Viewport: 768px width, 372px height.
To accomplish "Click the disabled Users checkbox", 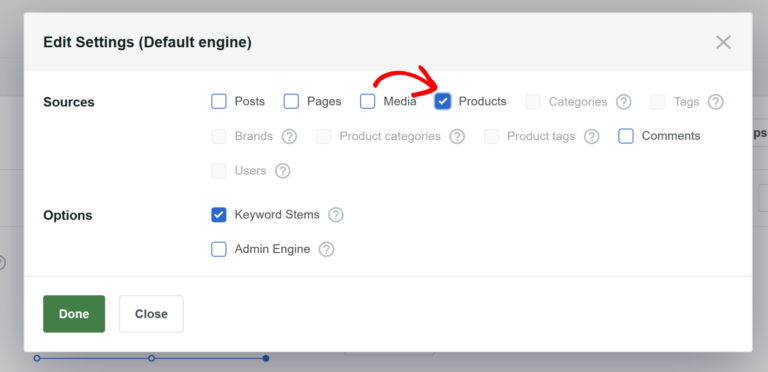I will coord(218,171).
